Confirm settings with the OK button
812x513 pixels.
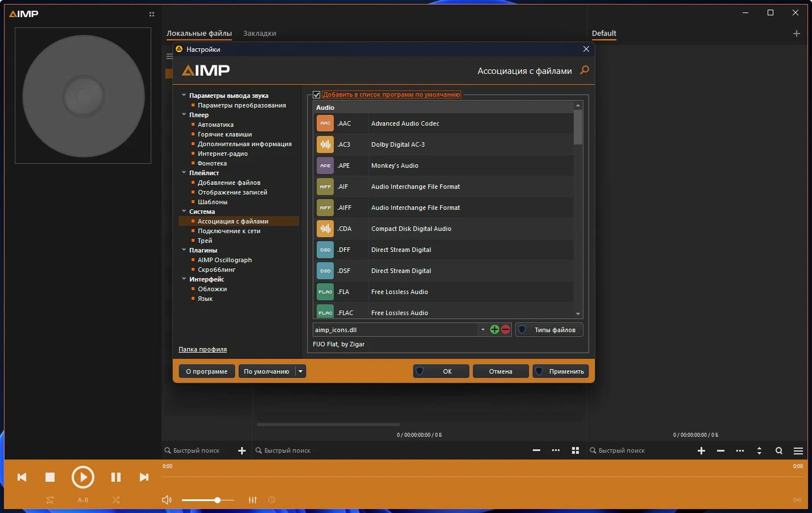coord(441,371)
